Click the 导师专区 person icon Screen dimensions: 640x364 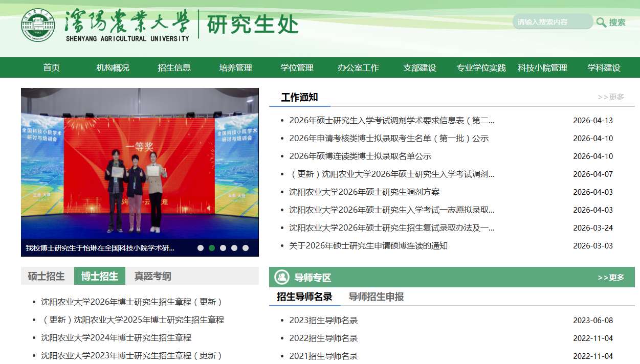point(281,277)
